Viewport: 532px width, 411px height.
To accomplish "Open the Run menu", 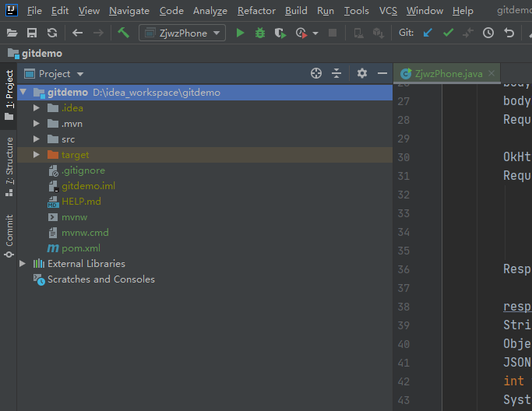I will [326, 11].
